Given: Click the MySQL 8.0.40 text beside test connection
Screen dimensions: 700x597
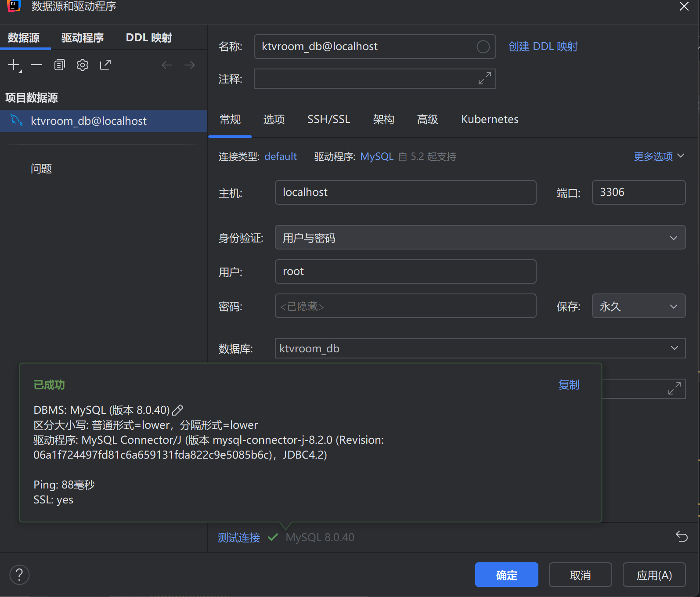Looking at the screenshot, I should pyautogui.click(x=320, y=537).
